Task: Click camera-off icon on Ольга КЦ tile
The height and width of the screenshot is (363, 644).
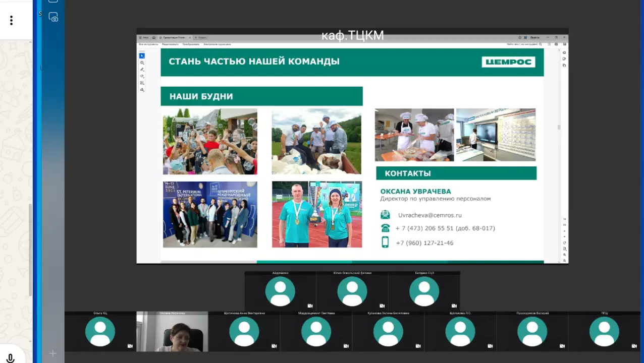Action: pos(130,346)
